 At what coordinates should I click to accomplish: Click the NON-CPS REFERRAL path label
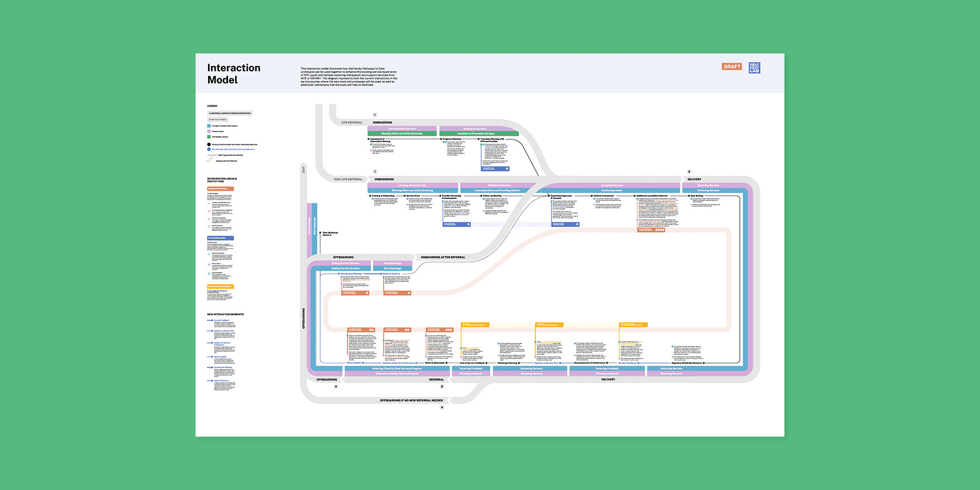(x=348, y=179)
